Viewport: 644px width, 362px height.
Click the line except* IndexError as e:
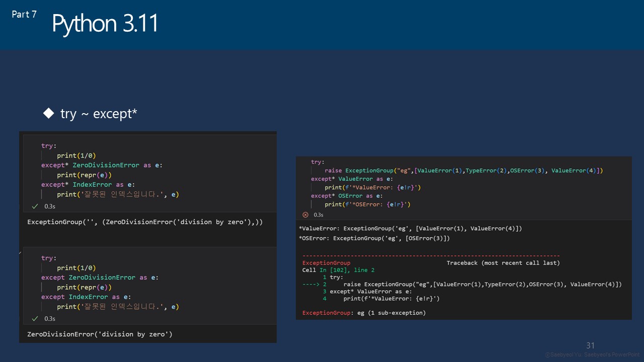(88, 185)
